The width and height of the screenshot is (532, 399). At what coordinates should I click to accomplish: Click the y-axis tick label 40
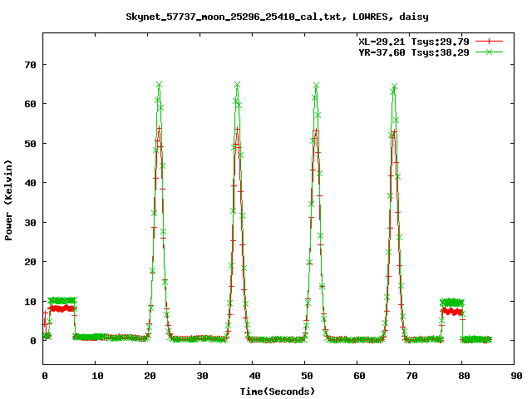point(31,183)
